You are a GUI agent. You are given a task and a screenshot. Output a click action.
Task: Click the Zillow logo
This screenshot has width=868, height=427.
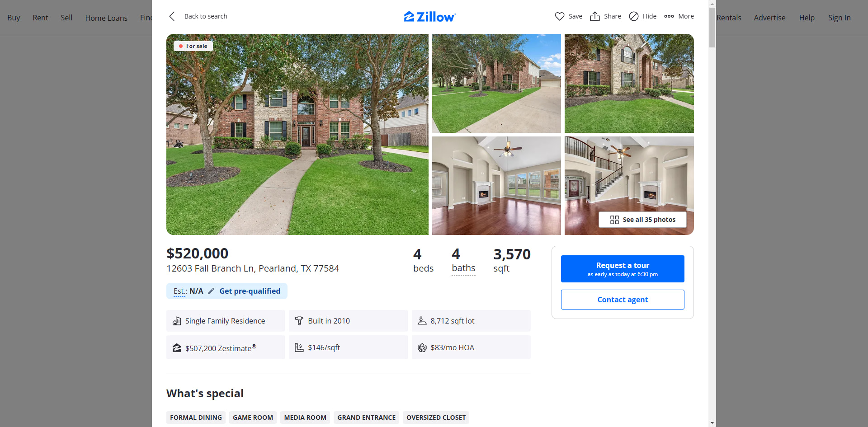pos(430,17)
